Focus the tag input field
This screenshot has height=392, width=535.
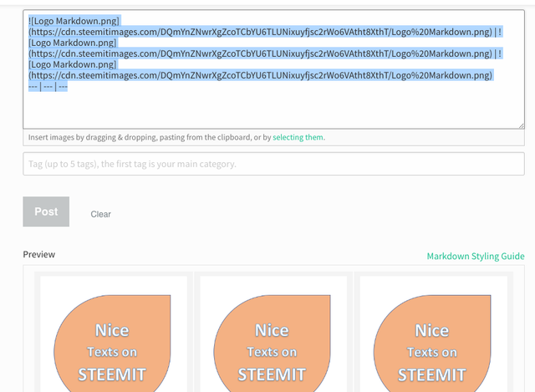tap(273, 164)
